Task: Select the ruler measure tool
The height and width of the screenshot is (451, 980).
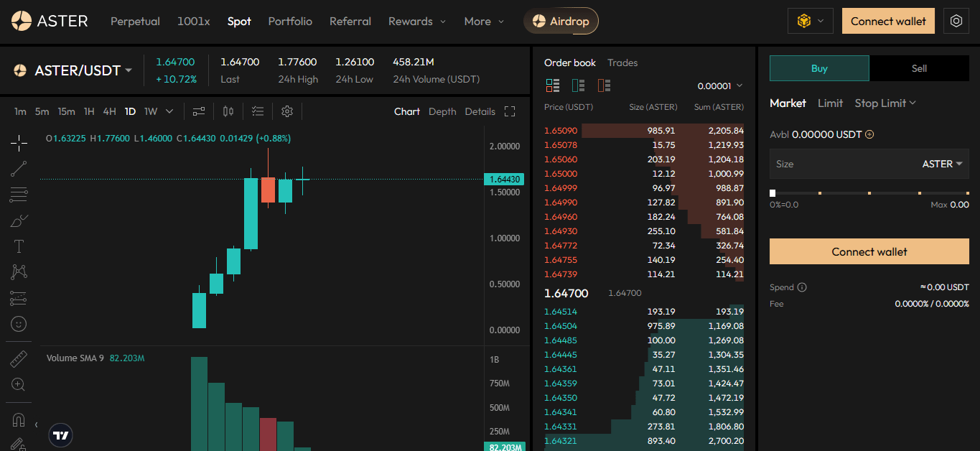Action: [x=19, y=358]
